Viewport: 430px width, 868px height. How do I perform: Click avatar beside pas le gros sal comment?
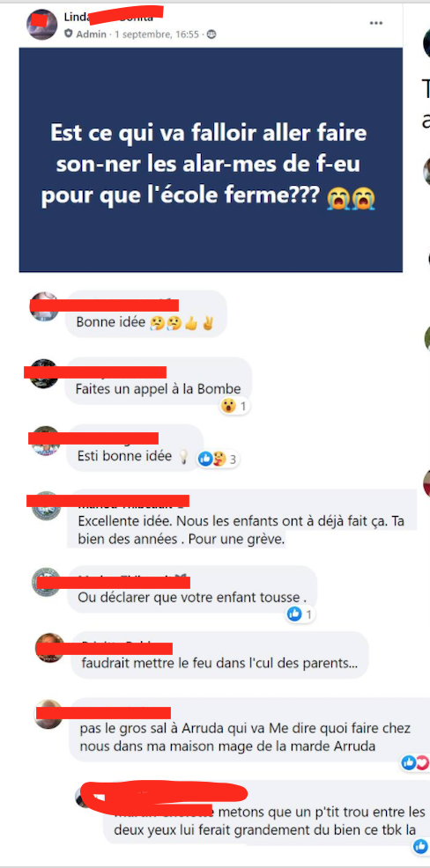48,714
